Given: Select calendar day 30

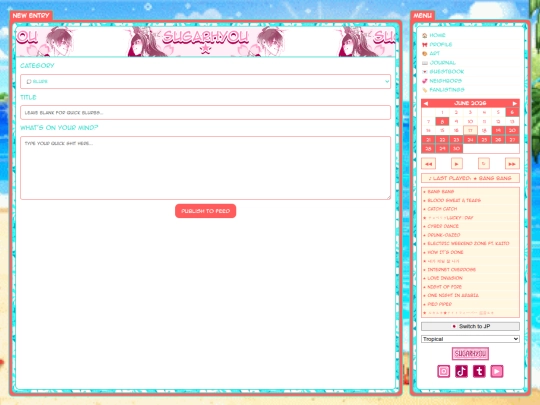Looking at the screenshot, I should (456, 149).
